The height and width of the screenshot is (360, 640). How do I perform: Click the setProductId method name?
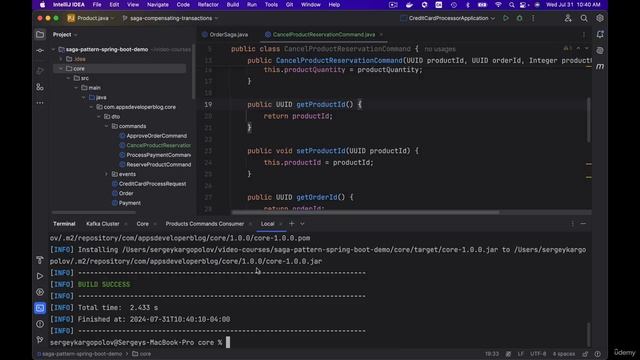(x=320, y=151)
